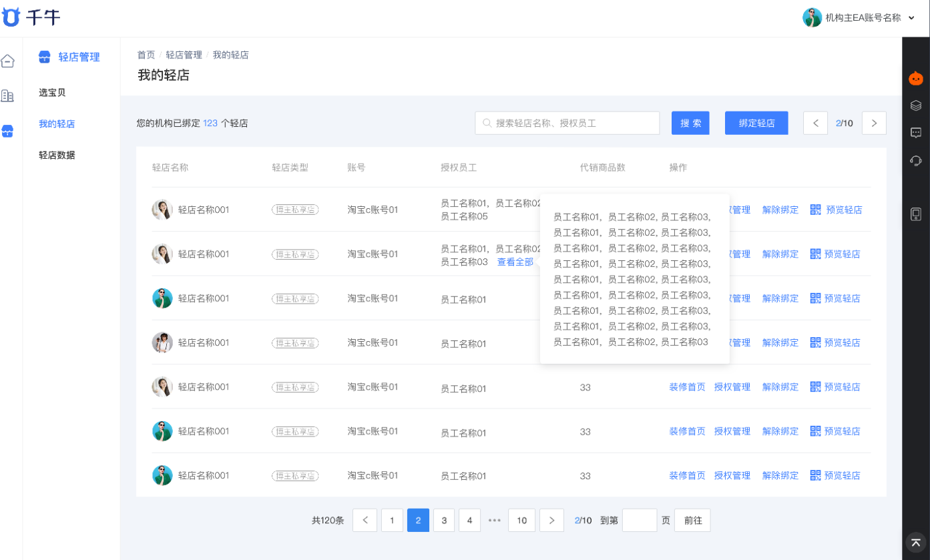
Task: Go to next page using top-right arrow
Action: (874, 123)
